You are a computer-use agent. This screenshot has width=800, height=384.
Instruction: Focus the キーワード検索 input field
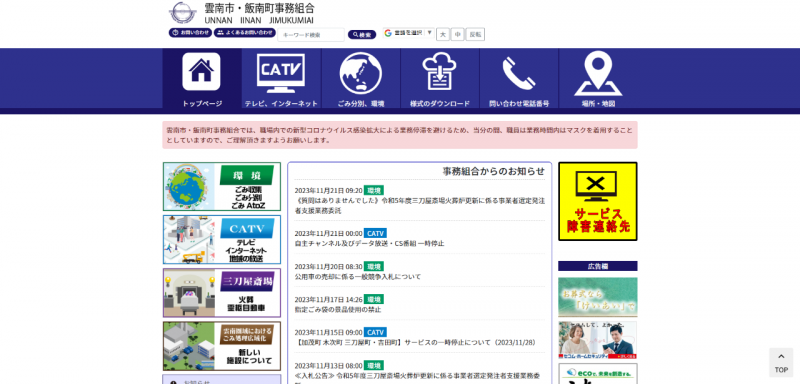[x=311, y=35]
